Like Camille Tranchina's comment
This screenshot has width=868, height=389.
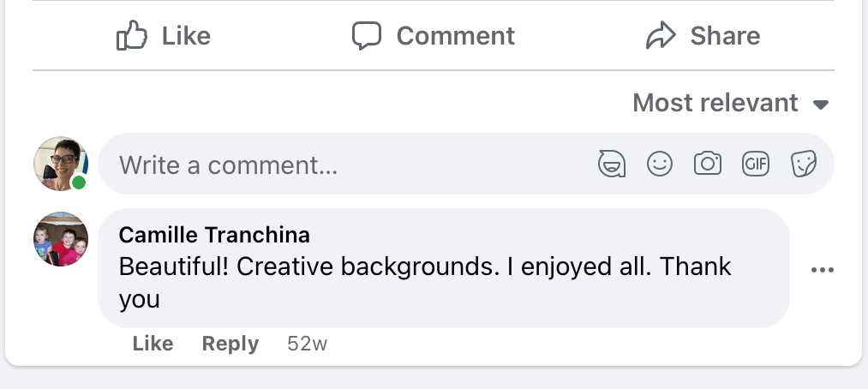click(x=153, y=344)
